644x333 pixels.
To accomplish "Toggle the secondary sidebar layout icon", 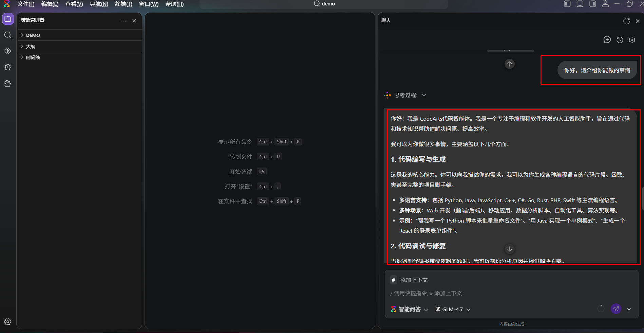I will 593,4.
